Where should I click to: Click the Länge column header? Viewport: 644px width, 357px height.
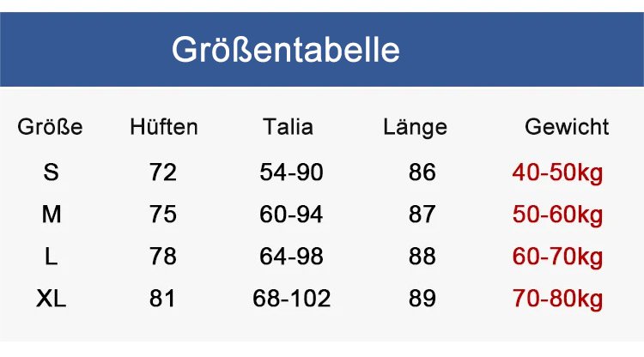coord(415,128)
